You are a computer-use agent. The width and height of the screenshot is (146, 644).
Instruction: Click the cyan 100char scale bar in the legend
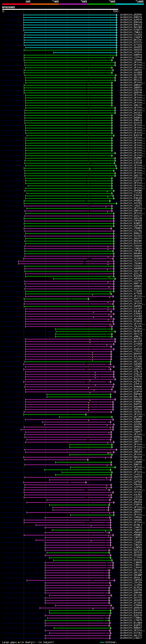(x=102, y=642)
